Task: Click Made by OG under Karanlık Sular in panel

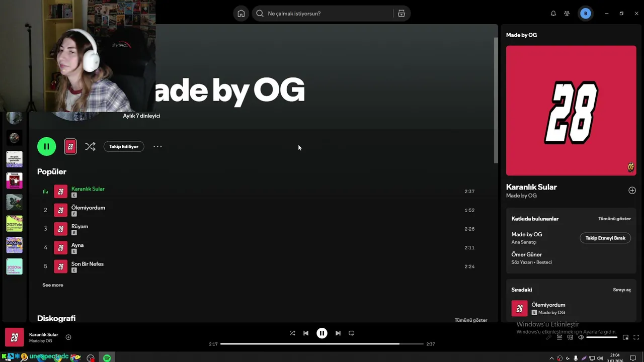Action: pos(521,196)
